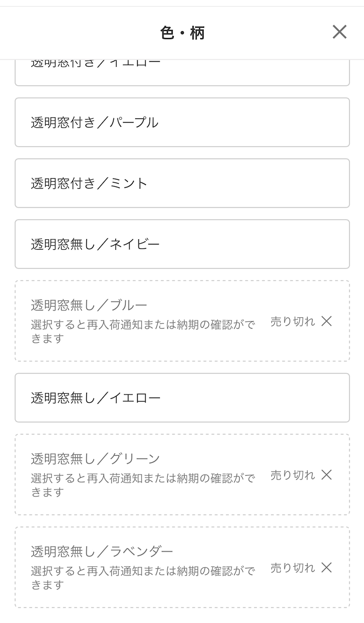Select partially visible 透明窓付き／イエロー option
The height and width of the screenshot is (623, 364).
182,73
